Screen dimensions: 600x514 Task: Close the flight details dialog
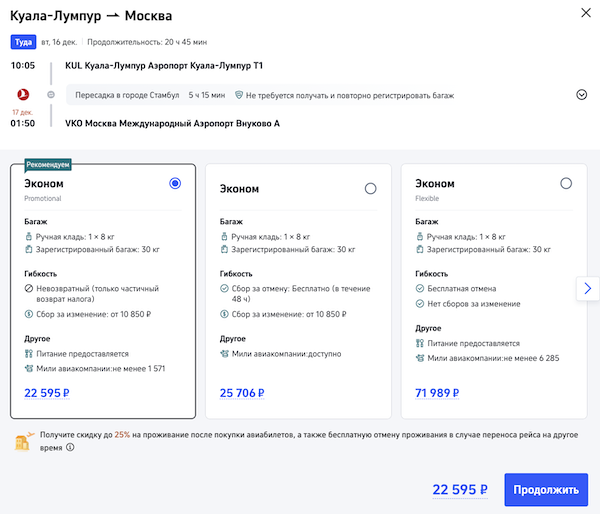[x=585, y=13]
